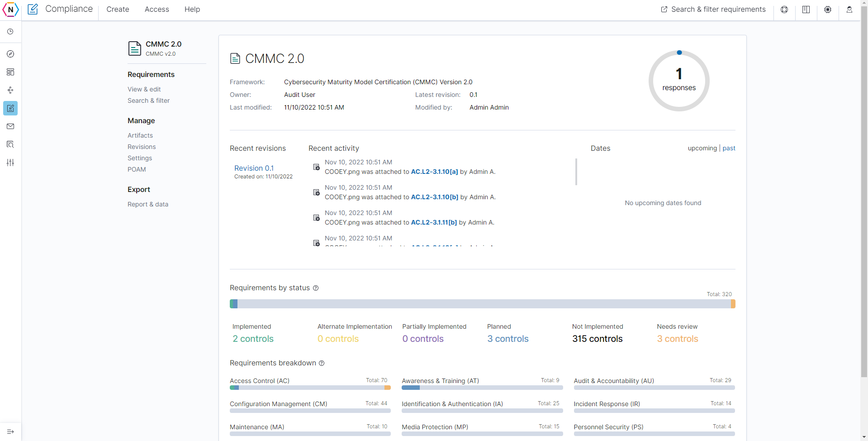Viewport: 868px width, 441px height.
Task: Click the globe support icon in header
Action: 784,10
